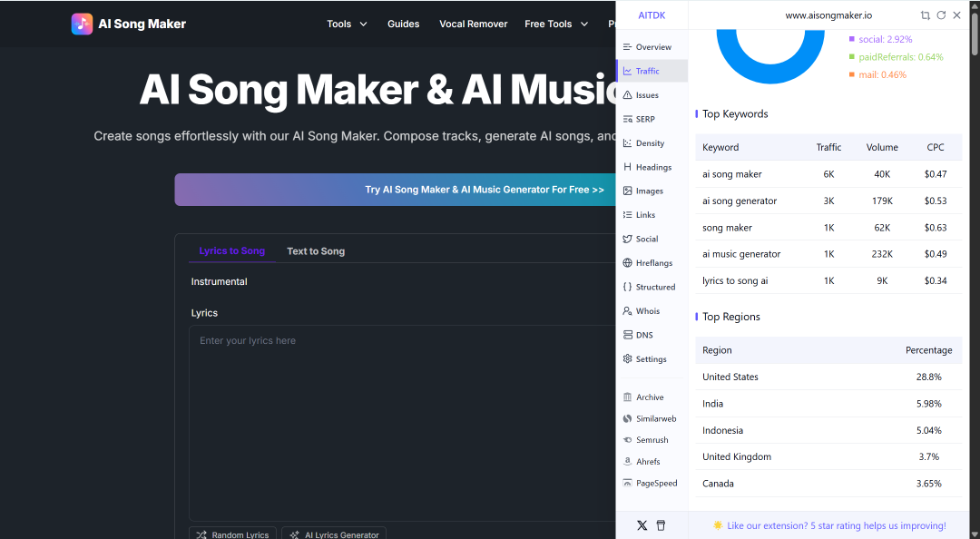Click the AI Song Maker logo icon

click(82, 24)
